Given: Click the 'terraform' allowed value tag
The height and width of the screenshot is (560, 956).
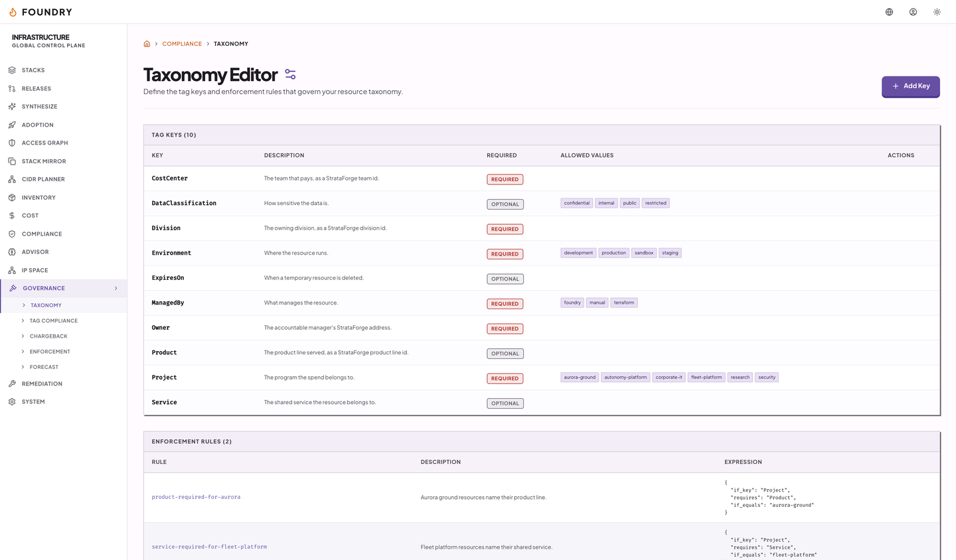Looking at the screenshot, I should tap(624, 303).
